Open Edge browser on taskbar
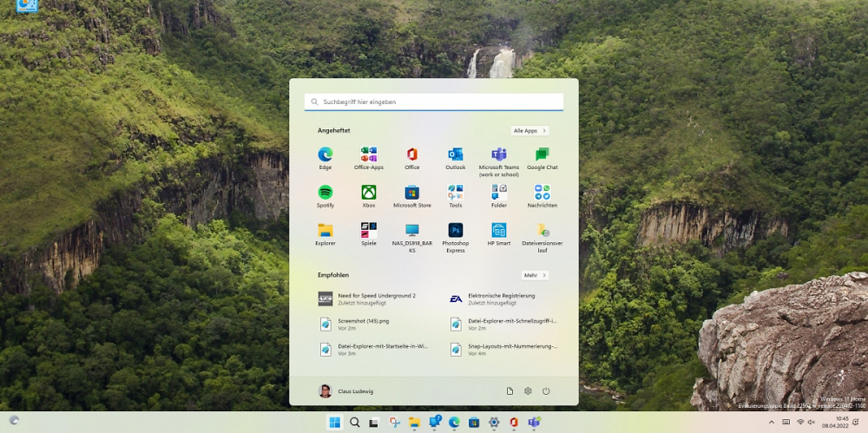868x433 pixels. pyautogui.click(x=454, y=423)
